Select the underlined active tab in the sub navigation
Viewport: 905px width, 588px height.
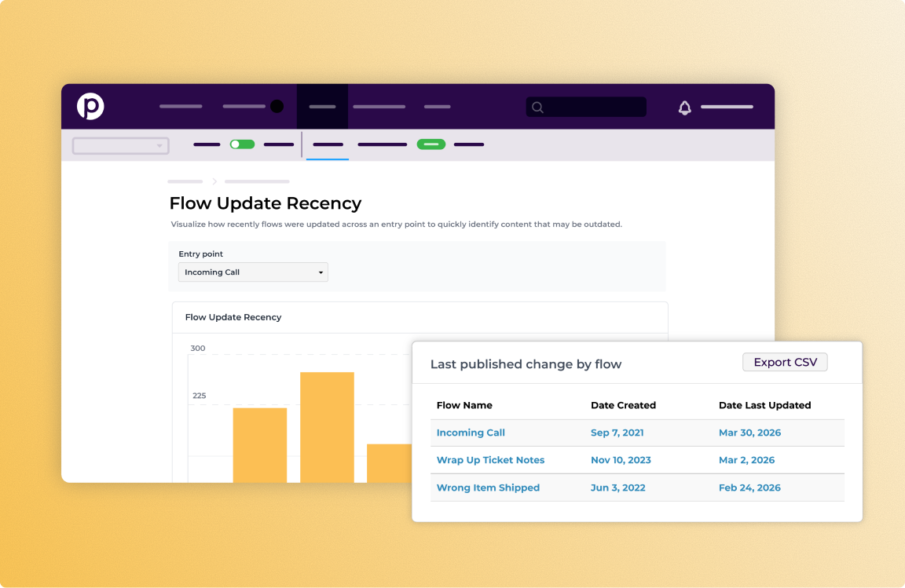327,145
